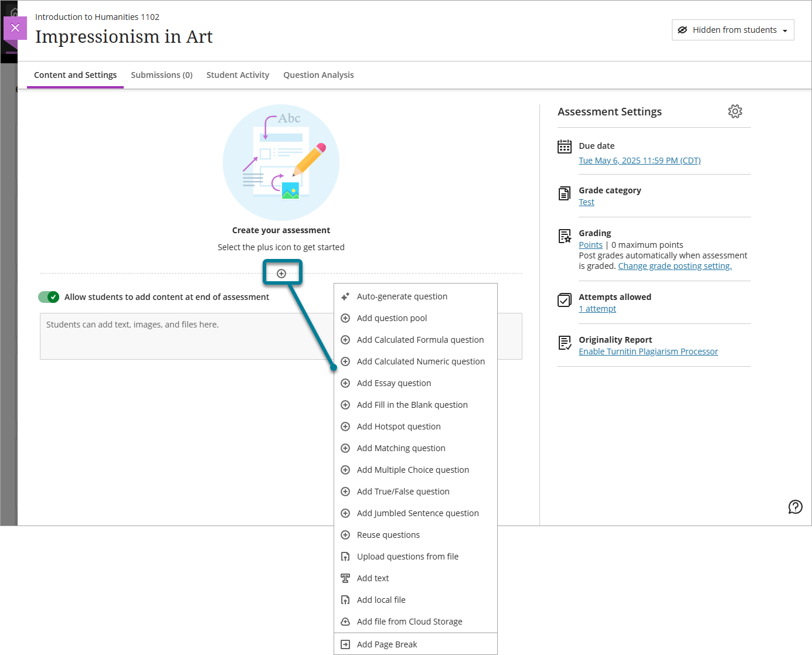Switch to the Submissions tab
The image size is (812, 655).
click(x=162, y=75)
